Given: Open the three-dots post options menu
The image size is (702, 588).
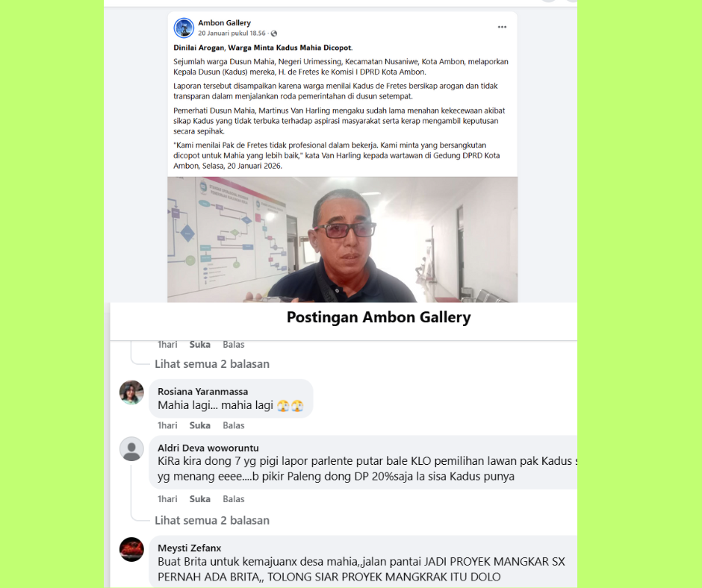Looking at the screenshot, I should (502, 28).
